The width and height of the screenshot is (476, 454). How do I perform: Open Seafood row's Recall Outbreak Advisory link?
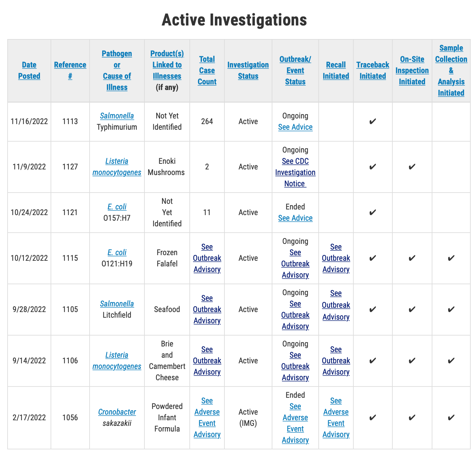pos(336,305)
